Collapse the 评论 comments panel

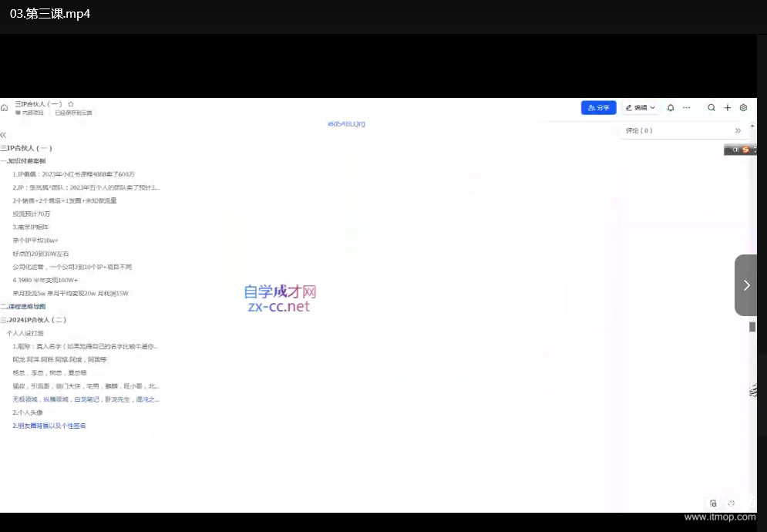coord(738,131)
